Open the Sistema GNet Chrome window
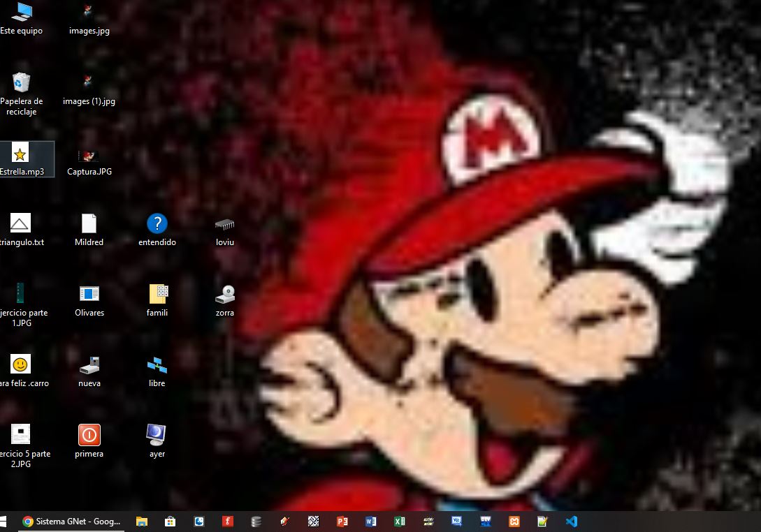 70,521
